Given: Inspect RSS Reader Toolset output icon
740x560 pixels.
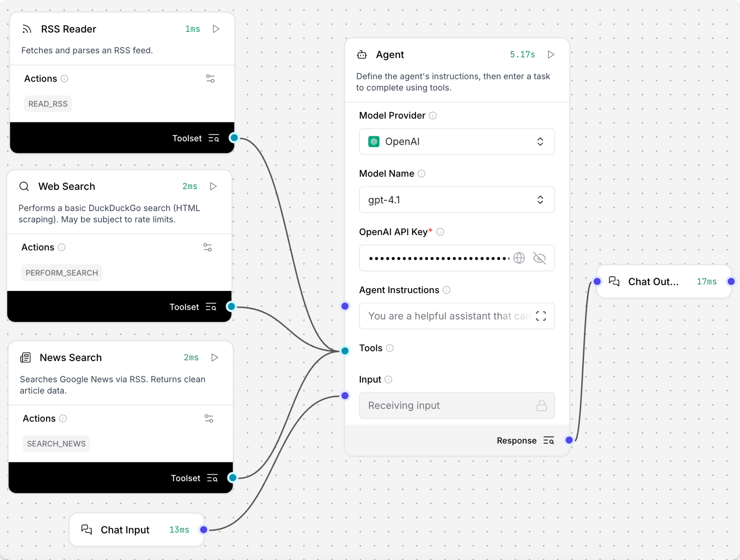Looking at the screenshot, I should [x=214, y=138].
